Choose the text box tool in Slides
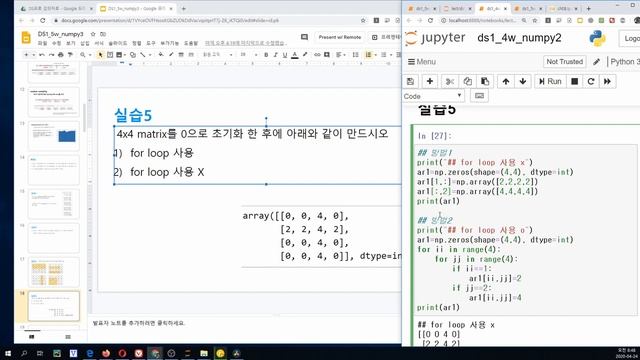Image resolution: width=640 pixels, height=360 pixels. tap(110, 55)
